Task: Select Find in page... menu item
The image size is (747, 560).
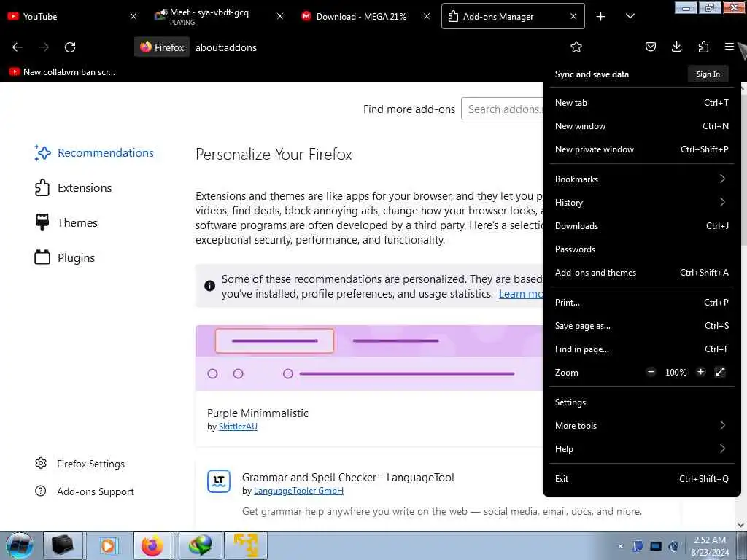Action: (642, 349)
